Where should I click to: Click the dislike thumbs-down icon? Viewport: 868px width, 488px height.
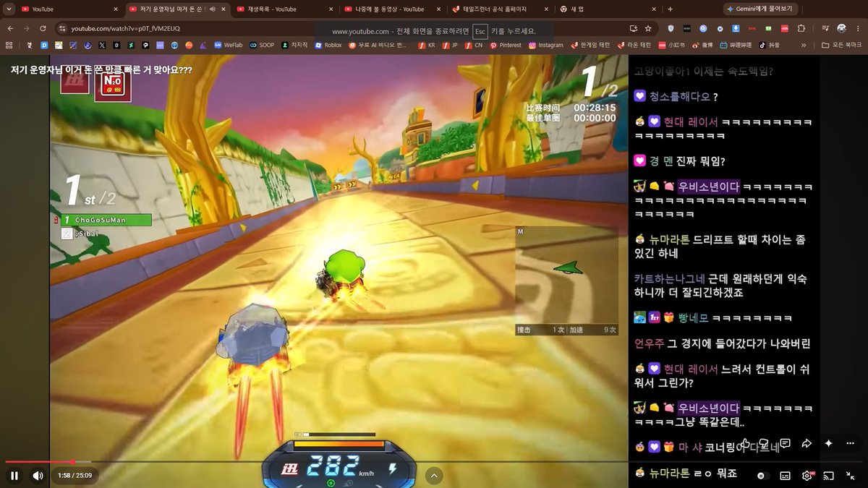point(764,443)
